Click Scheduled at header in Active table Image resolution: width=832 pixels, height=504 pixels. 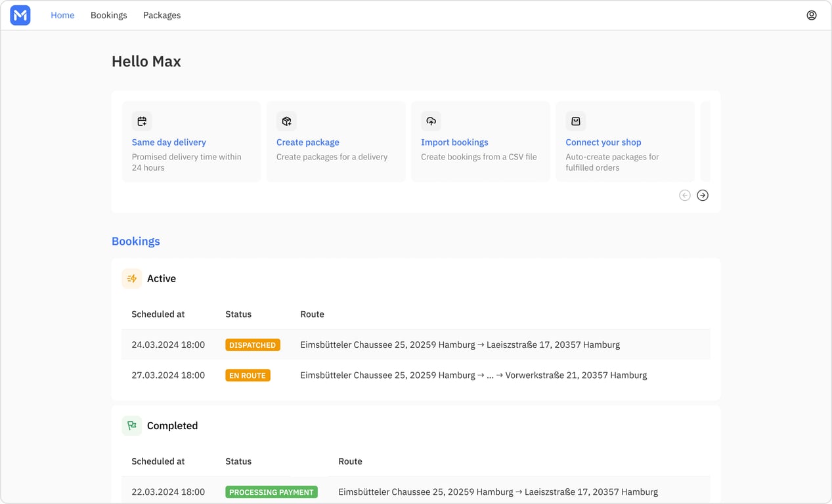[x=158, y=314]
